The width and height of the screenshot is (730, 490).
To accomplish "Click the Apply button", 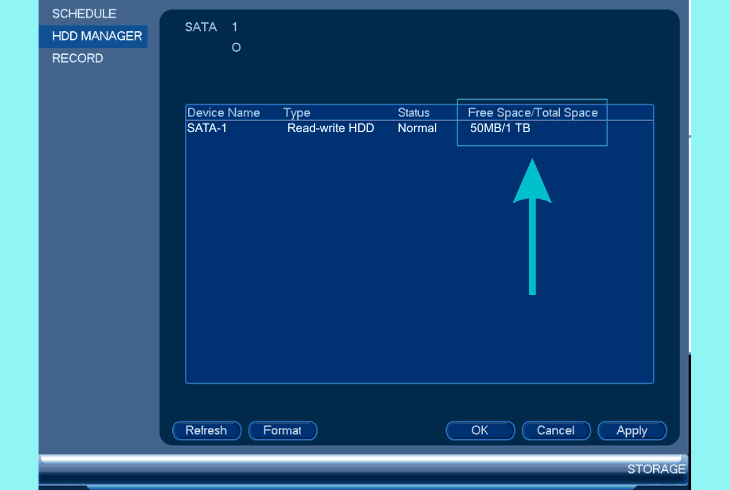I will (x=632, y=430).
